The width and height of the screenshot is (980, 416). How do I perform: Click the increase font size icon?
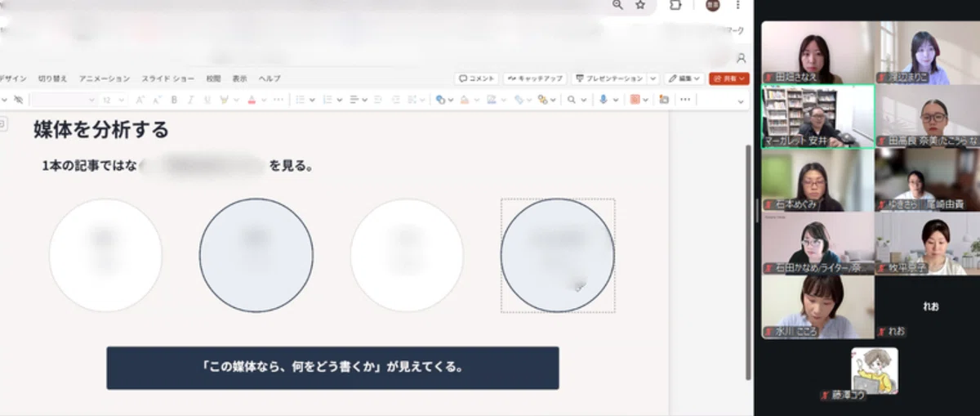pyautogui.click(x=139, y=100)
